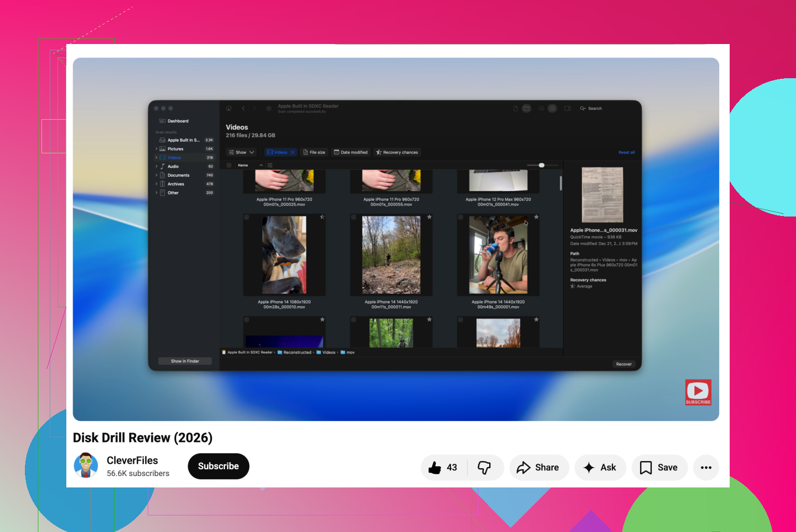Check the box on 00m11s_000011.mov card
Image resolution: width=796 pixels, height=532 pixels.
[354, 218]
